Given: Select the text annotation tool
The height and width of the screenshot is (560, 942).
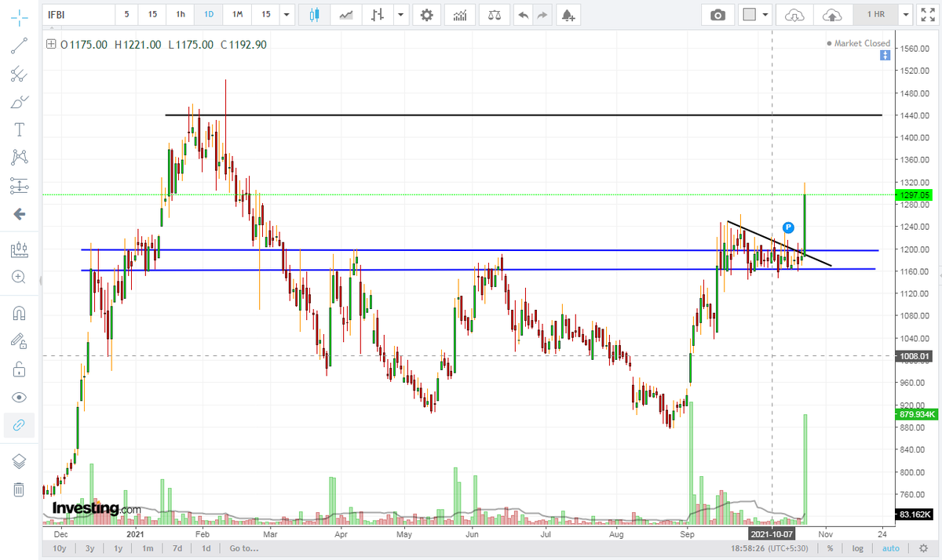Looking at the screenshot, I should (19, 129).
